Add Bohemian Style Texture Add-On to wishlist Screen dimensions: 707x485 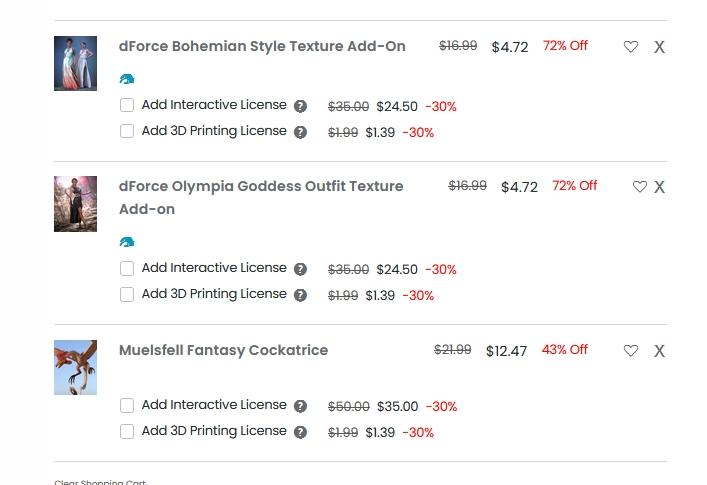[x=631, y=47]
